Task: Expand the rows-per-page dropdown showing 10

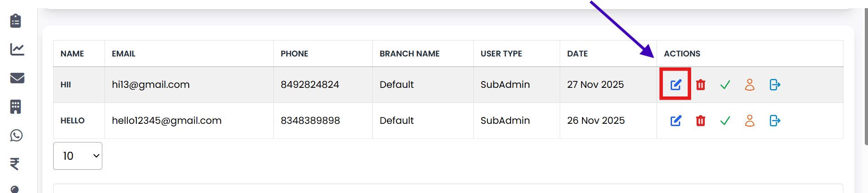Action: tap(78, 156)
